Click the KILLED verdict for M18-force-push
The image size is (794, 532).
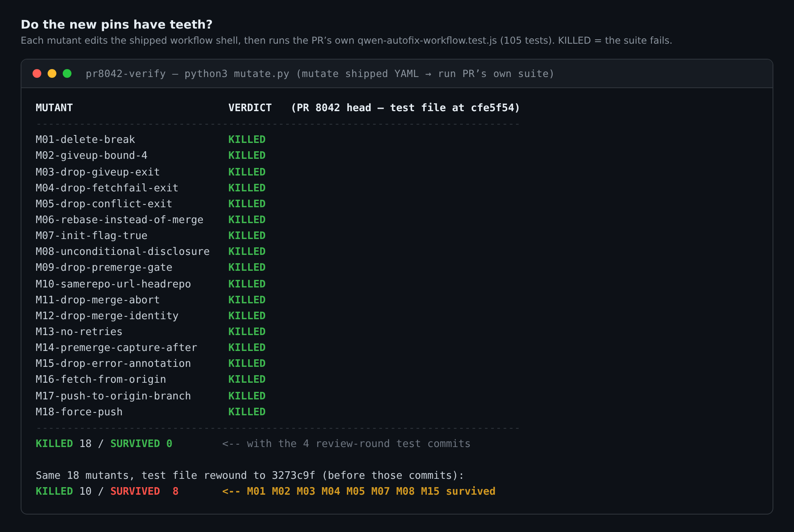pos(247,412)
